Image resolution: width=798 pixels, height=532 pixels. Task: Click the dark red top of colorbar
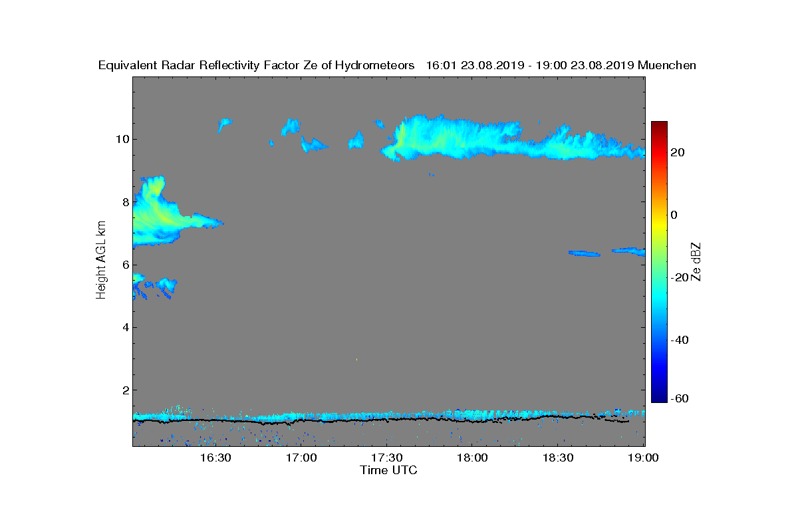click(659, 126)
